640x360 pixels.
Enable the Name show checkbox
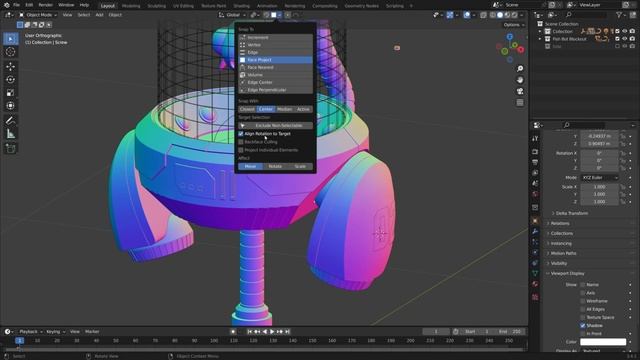(583, 284)
